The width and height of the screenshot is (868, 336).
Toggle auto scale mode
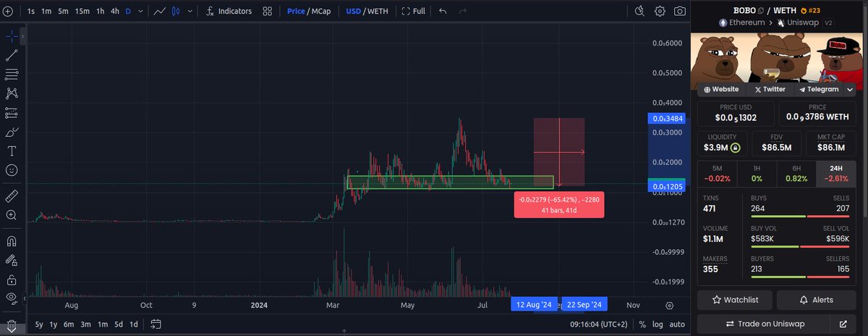[x=677, y=324]
